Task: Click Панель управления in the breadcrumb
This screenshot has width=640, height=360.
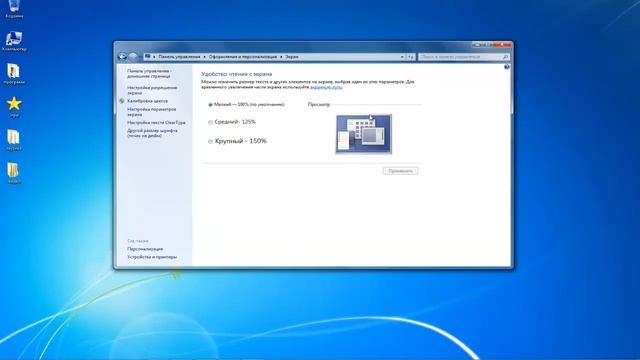Action: [179, 57]
